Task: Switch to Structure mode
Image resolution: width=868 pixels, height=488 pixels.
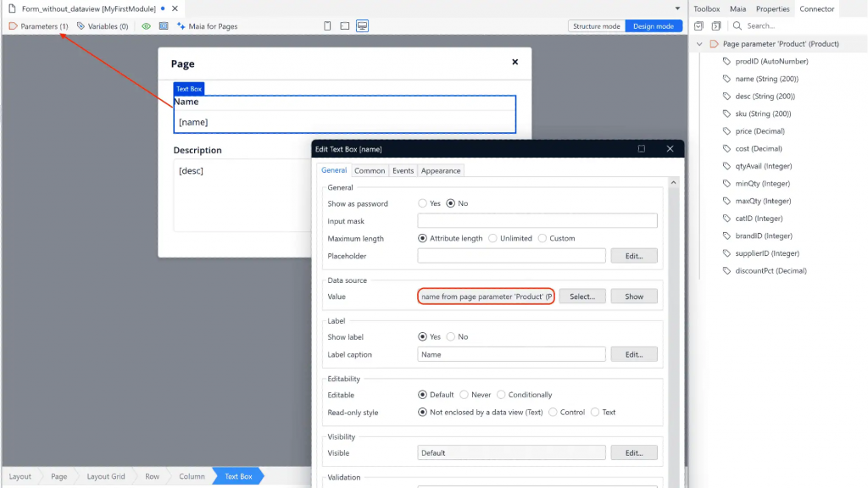Action: (596, 26)
